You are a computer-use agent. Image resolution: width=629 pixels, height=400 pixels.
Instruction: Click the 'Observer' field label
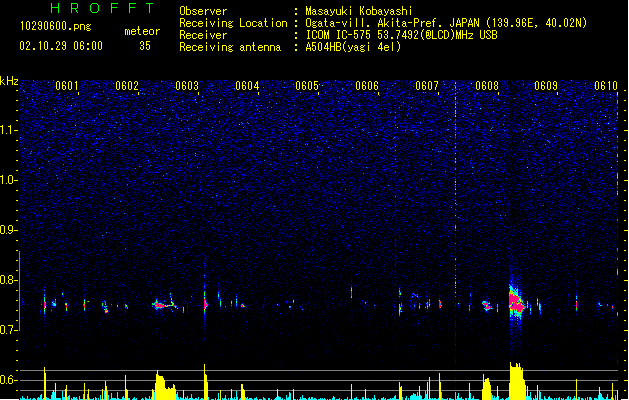click(x=203, y=11)
